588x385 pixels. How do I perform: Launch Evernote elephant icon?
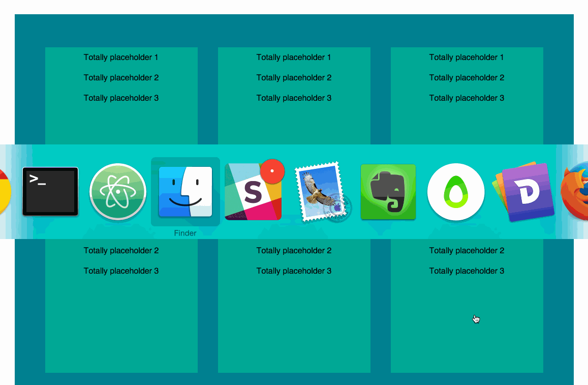pyautogui.click(x=388, y=192)
